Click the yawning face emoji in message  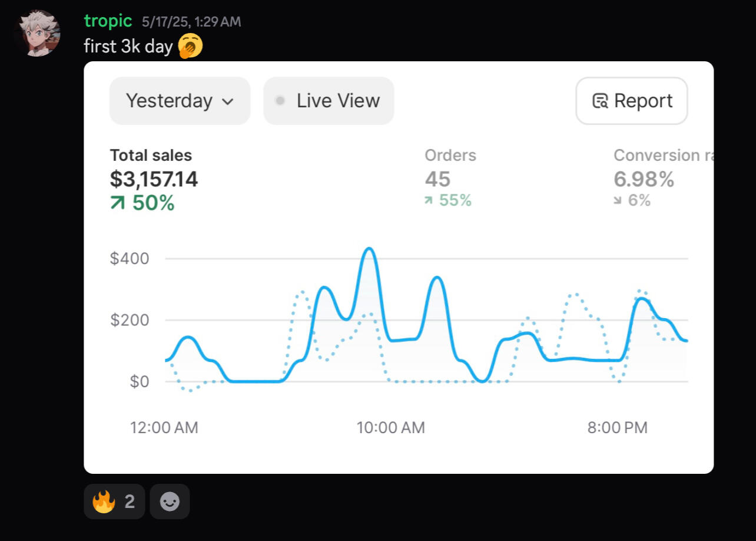[x=190, y=47]
